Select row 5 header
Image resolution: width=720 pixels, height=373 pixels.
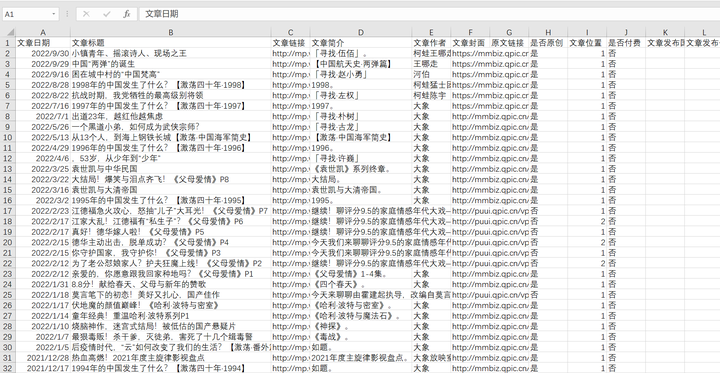click(x=8, y=85)
